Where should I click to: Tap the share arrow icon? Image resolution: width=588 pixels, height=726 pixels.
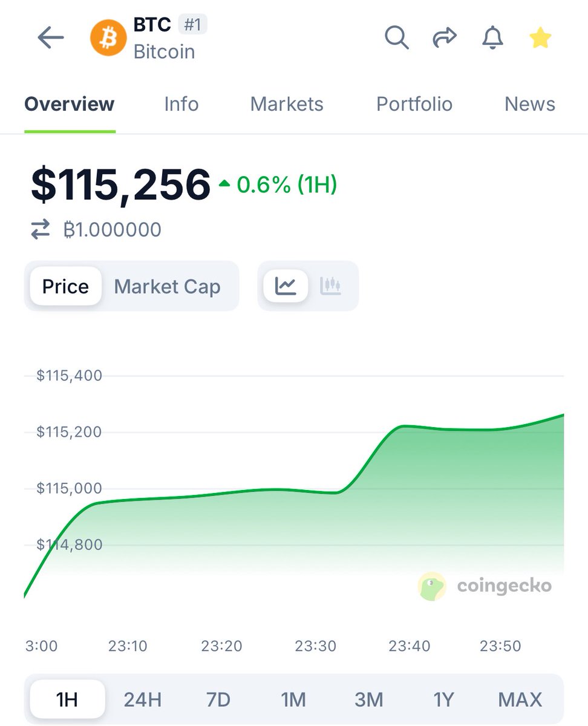pyautogui.click(x=445, y=38)
